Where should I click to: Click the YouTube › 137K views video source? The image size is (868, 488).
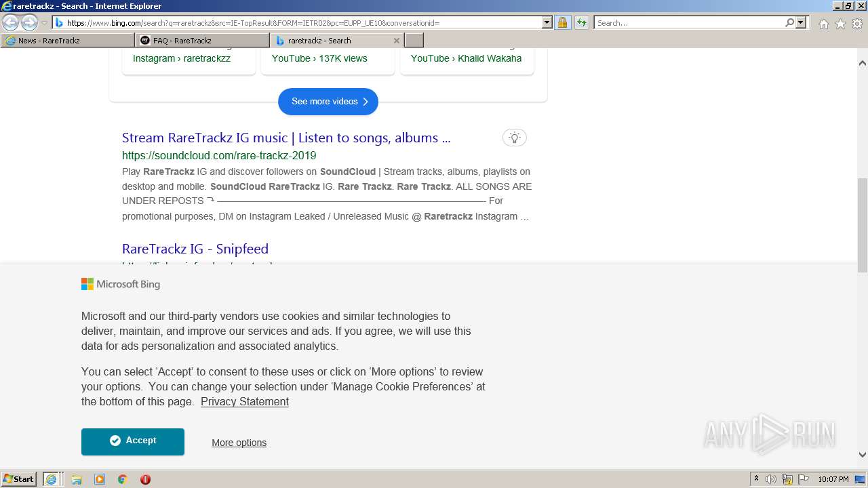tap(319, 58)
